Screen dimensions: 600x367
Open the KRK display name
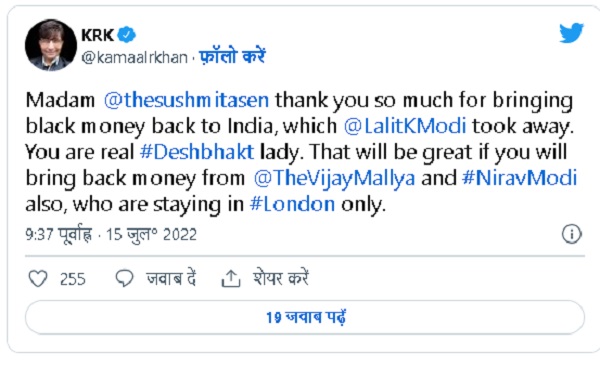(97, 35)
